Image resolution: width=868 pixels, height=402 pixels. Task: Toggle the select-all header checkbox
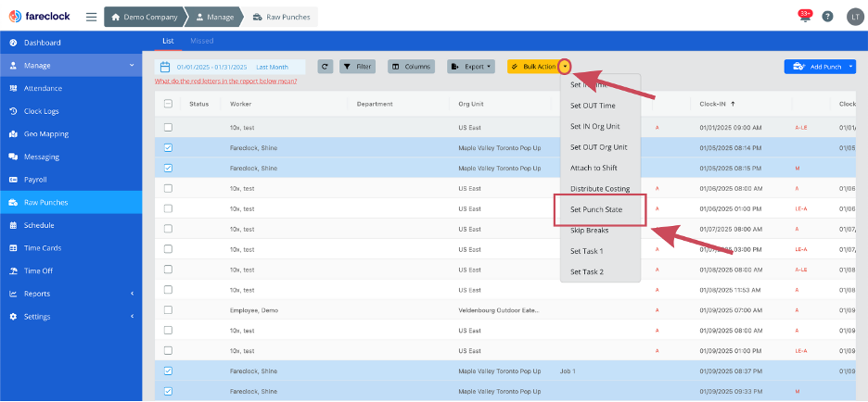click(168, 104)
